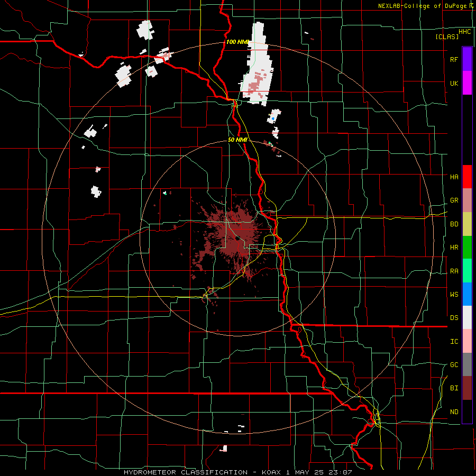
Task: Click the ND black legend swatch
Action: click(467, 411)
